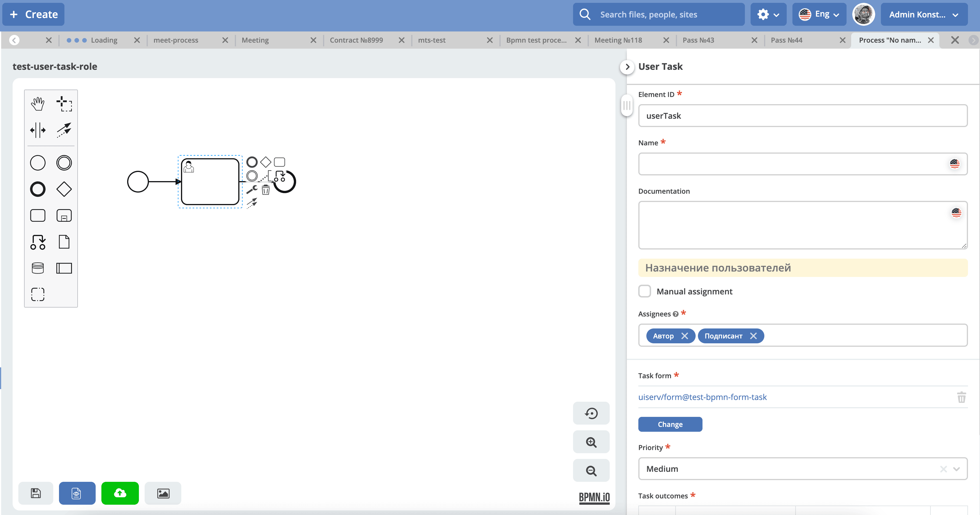The image size is (980, 515).
Task: Remove the Подписант assignee tag
Action: pyautogui.click(x=753, y=336)
